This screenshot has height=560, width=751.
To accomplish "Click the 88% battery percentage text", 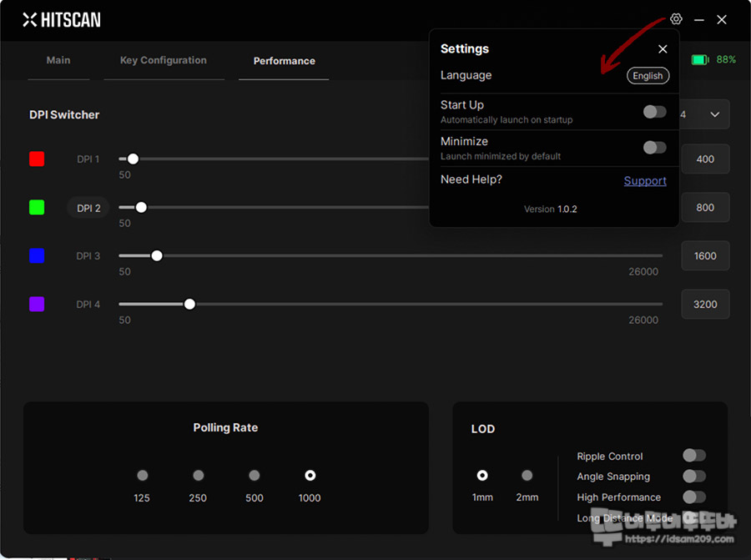I will click(x=726, y=59).
